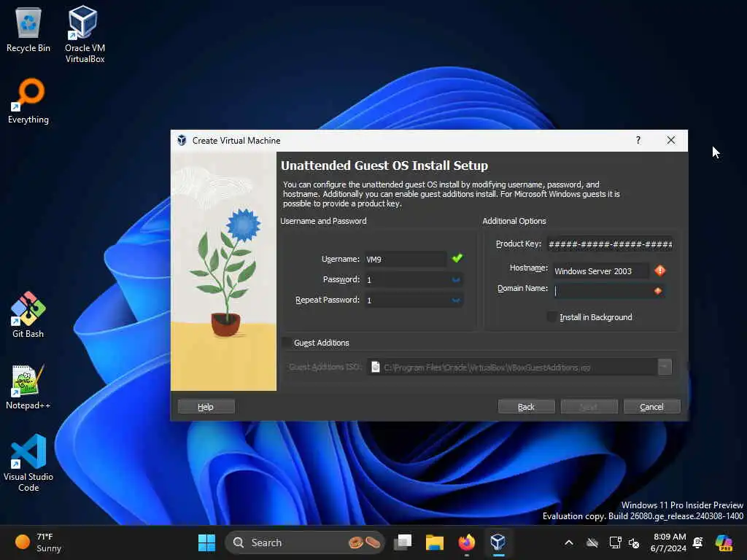Screen dimensions: 747x560
Task: Click the Password input field
Action: (x=414, y=279)
